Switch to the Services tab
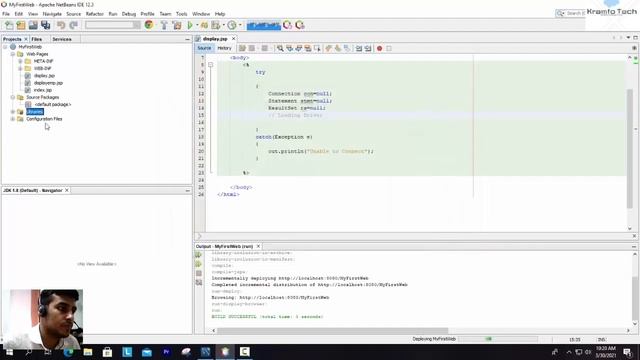The height and width of the screenshot is (360, 640). point(62,39)
